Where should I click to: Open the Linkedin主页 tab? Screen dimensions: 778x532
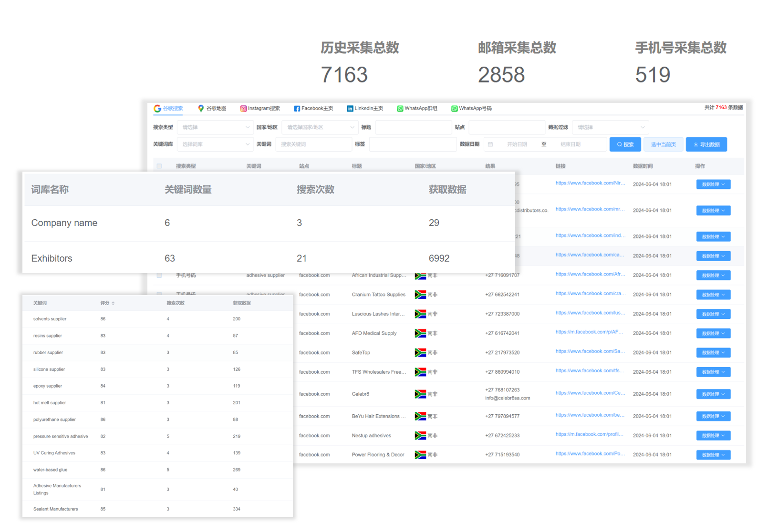click(365, 108)
